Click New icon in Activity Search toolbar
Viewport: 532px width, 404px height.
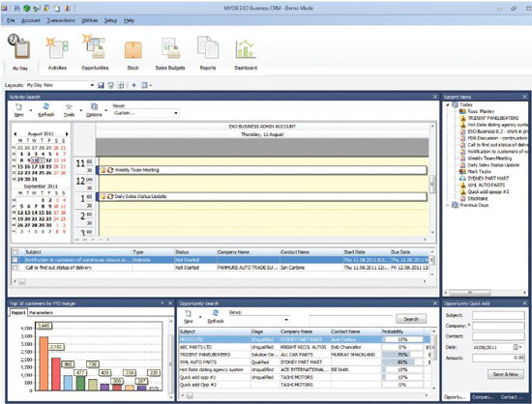[x=18, y=107]
